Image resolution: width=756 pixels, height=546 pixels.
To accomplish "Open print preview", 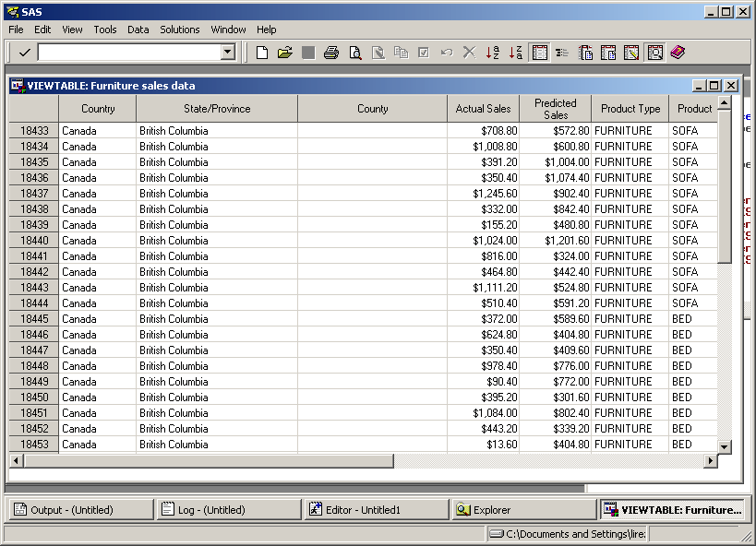I will [353, 53].
